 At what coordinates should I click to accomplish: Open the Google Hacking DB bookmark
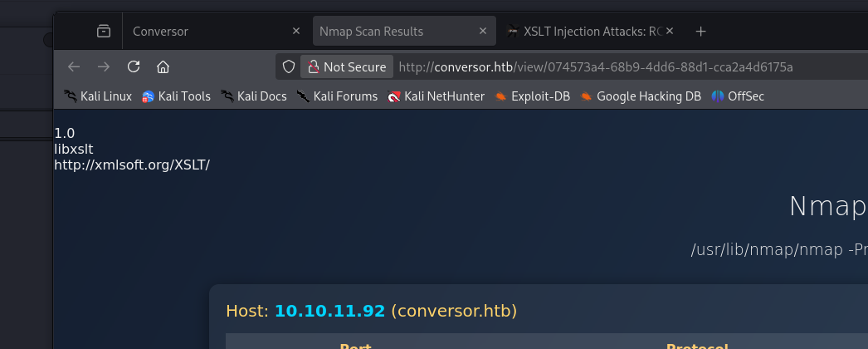click(x=641, y=96)
